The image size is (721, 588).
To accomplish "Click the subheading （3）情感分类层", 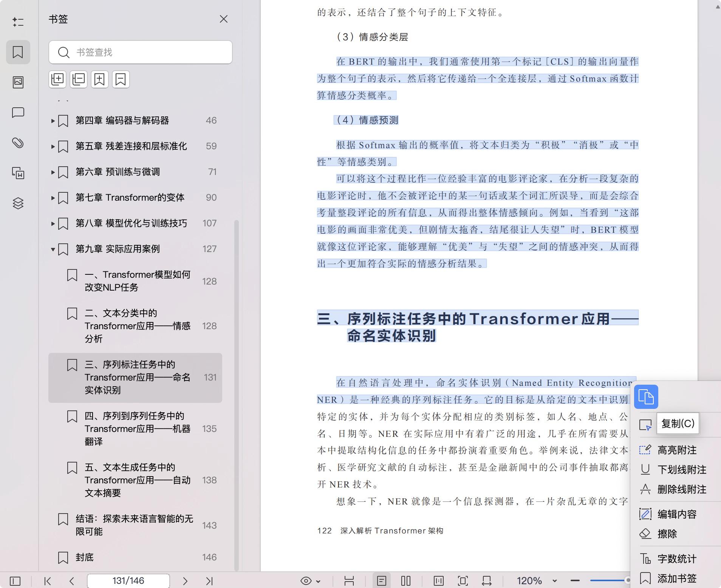I will [x=372, y=37].
